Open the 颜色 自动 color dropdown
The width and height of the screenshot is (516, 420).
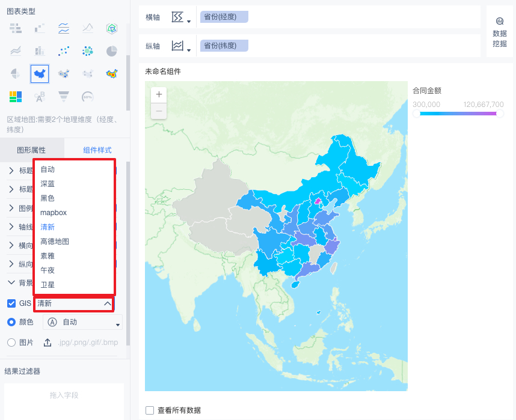(82, 322)
